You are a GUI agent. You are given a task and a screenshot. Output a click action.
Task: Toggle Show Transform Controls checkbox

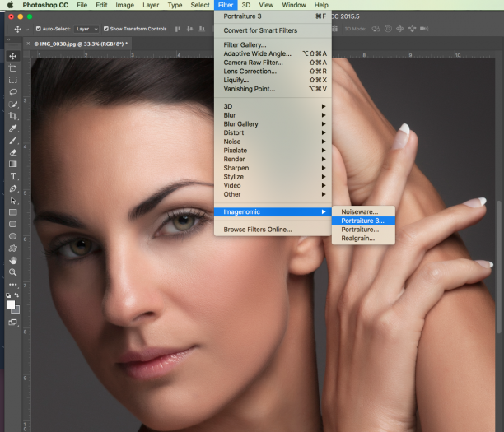(x=105, y=29)
